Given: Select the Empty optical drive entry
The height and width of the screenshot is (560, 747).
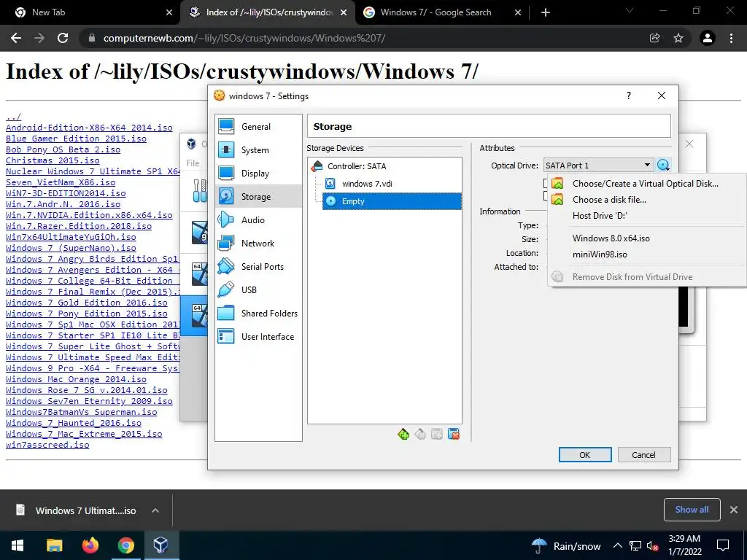Looking at the screenshot, I should tap(392, 201).
